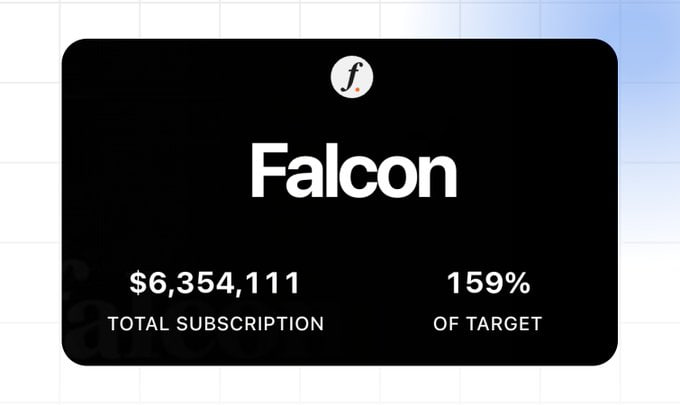
Task: Click the percent symbol after 159
Action: point(517,283)
